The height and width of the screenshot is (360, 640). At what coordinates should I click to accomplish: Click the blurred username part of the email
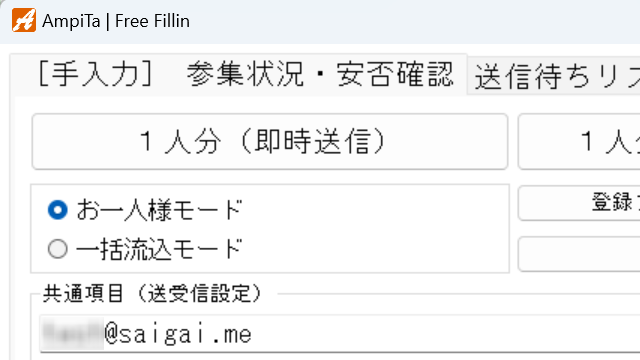coord(73,333)
